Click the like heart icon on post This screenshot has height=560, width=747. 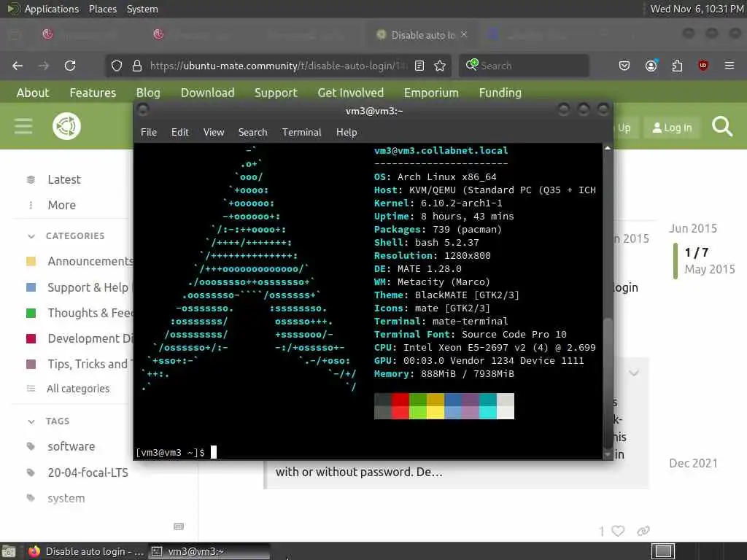click(x=618, y=531)
